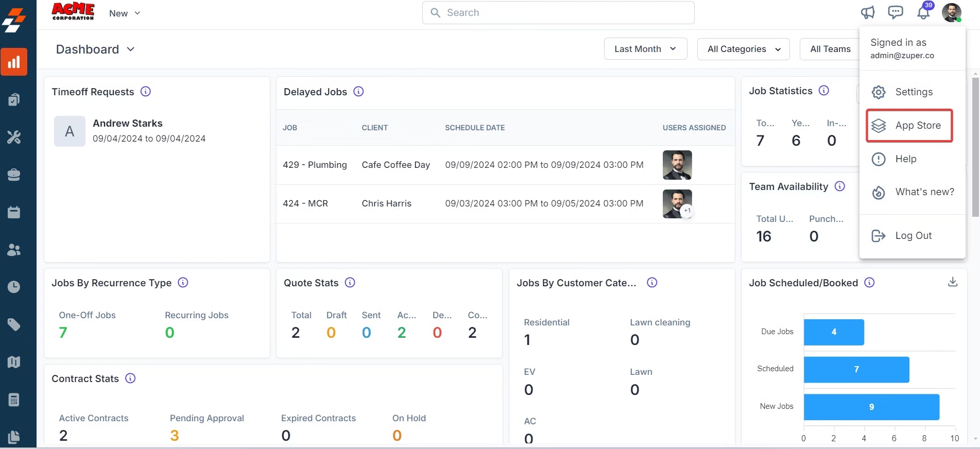Open the calendar icon in sidebar
The width and height of the screenshot is (980, 449).
pos(14,212)
